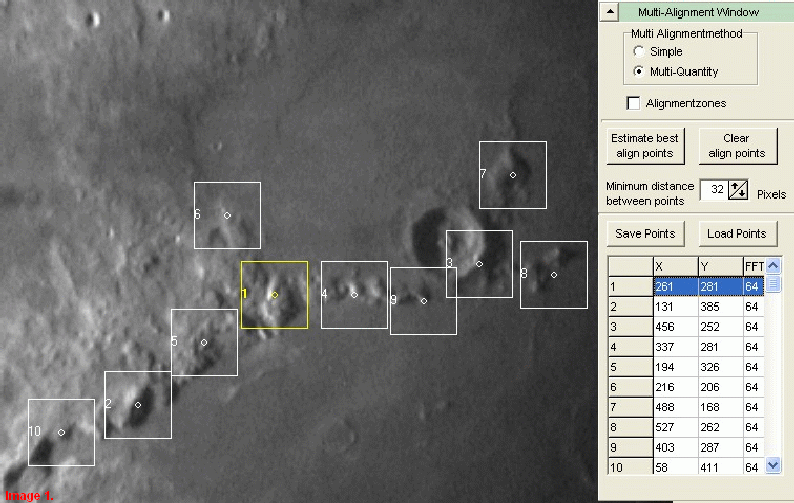Viewport: 794px width, 503px height.
Task: Click Estimate best align points button
Action: [645, 146]
